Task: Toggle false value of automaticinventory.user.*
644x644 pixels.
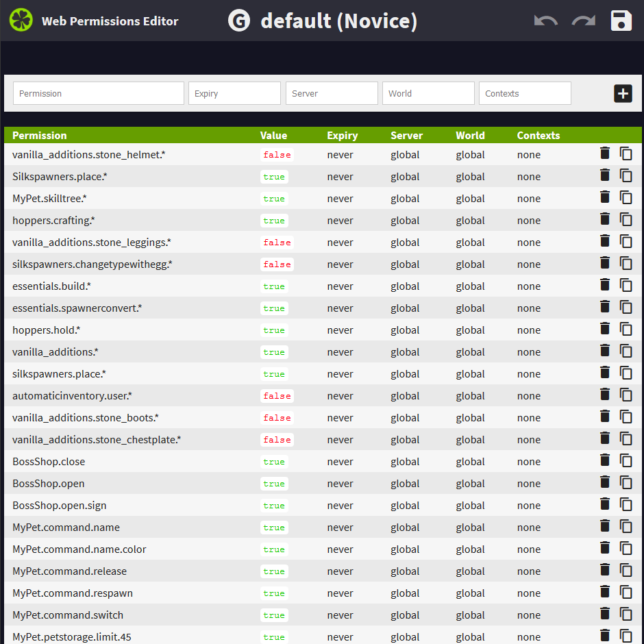Action: tap(277, 396)
